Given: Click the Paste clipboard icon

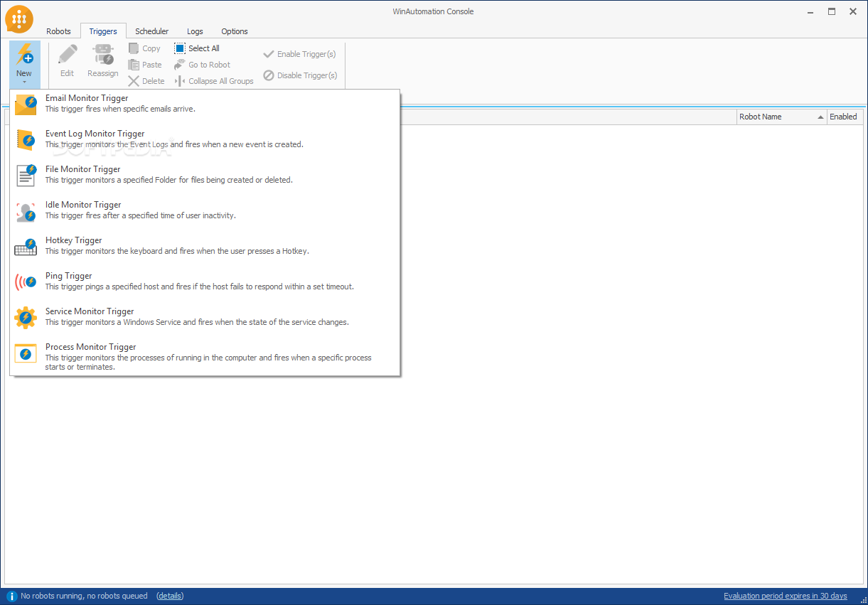Looking at the screenshot, I should pyautogui.click(x=134, y=65).
